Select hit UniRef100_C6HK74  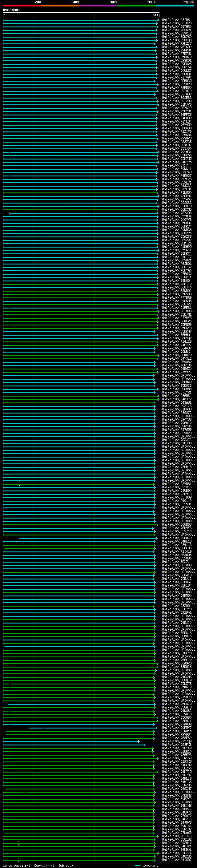coord(177,226)
